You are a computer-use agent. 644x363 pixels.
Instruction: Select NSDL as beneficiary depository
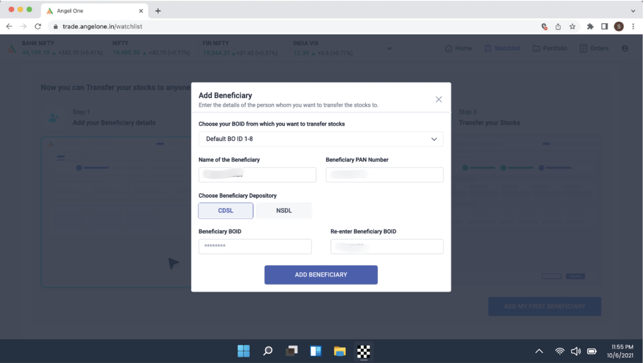pos(284,211)
